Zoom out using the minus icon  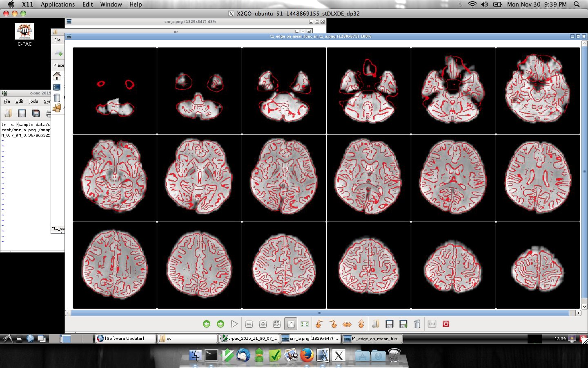click(249, 324)
